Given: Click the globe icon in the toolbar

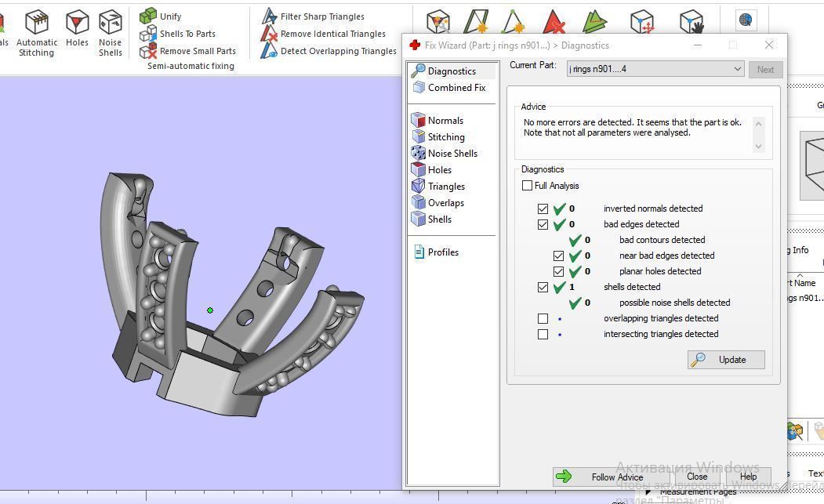Looking at the screenshot, I should click(745, 20).
